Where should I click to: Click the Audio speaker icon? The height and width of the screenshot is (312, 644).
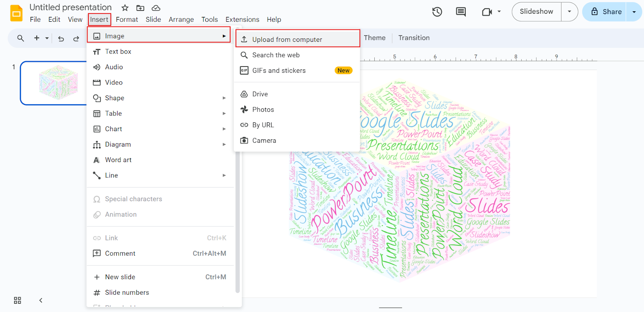[x=97, y=67]
